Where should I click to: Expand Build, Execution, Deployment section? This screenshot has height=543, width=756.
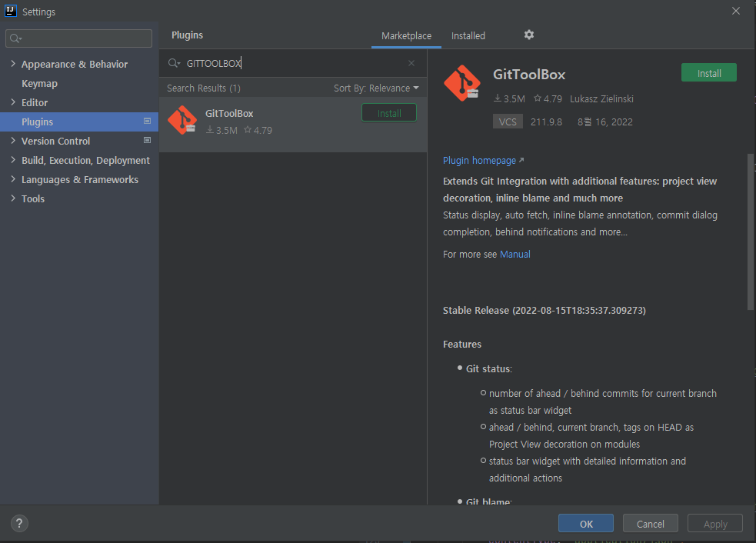[13, 160]
